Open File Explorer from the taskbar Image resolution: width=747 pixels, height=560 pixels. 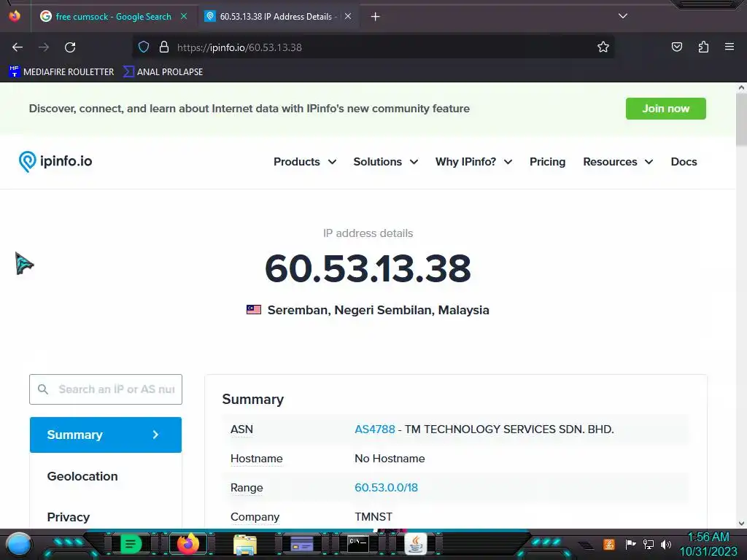pyautogui.click(x=245, y=544)
